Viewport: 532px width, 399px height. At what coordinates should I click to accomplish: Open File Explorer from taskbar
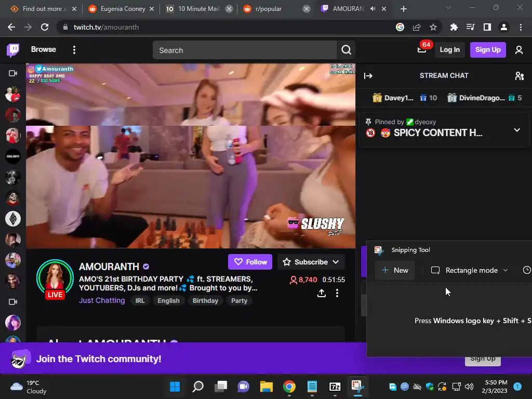[267, 387]
